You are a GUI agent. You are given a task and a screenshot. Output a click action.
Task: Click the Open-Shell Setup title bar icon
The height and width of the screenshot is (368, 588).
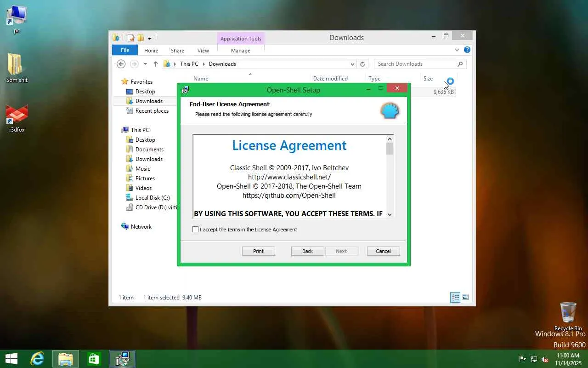point(185,90)
